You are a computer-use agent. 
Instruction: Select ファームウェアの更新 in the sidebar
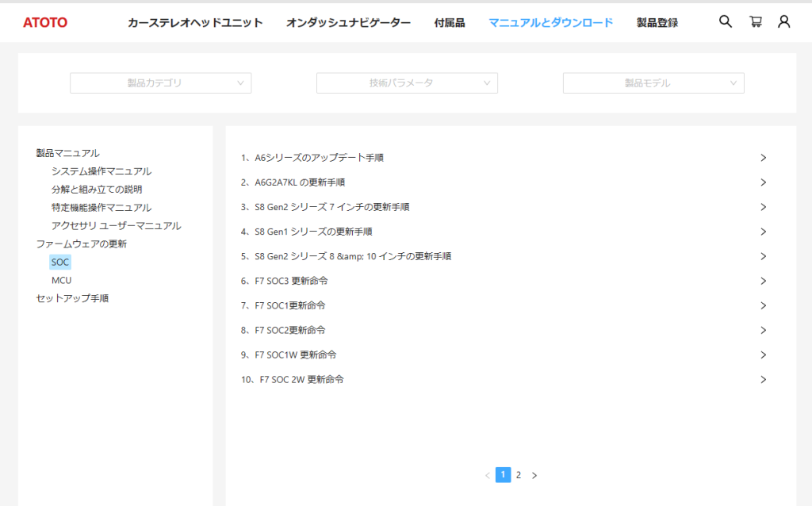click(82, 244)
